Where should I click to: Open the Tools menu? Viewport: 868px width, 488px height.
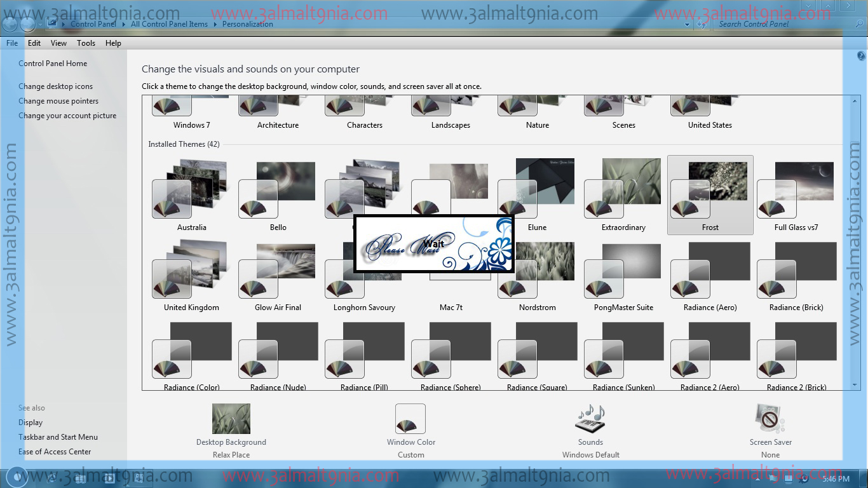[86, 43]
